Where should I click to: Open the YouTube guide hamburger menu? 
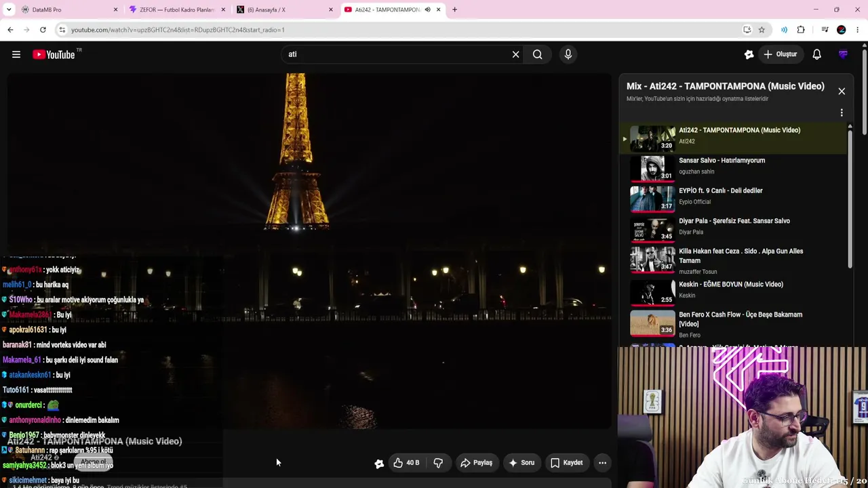click(x=16, y=54)
